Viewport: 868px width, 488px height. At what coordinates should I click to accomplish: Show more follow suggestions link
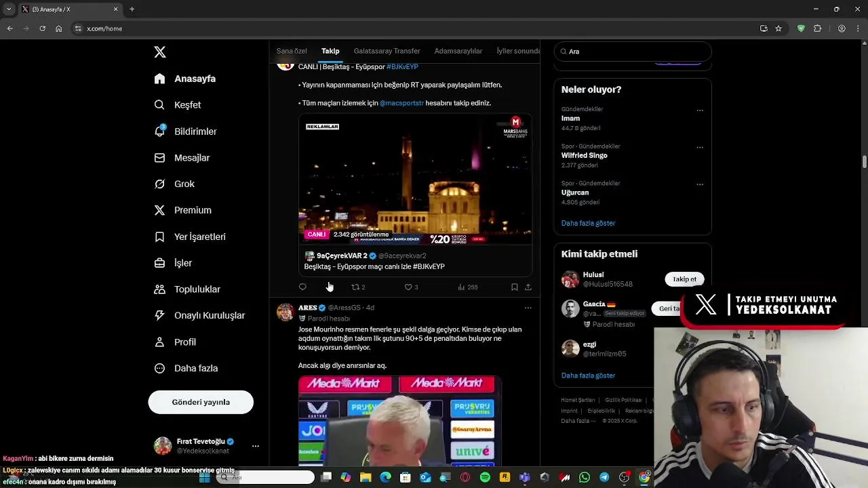pyautogui.click(x=589, y=375)
